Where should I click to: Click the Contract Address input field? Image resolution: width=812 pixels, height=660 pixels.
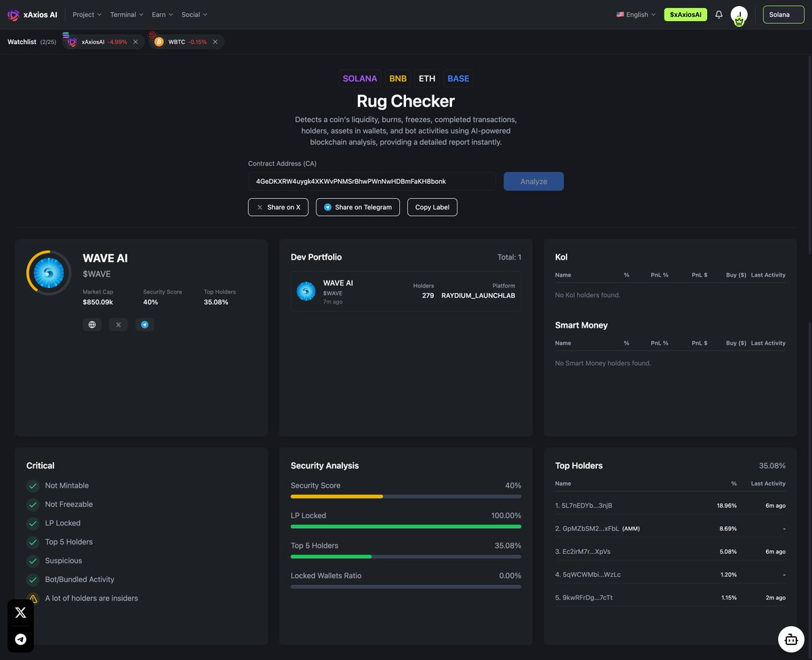pyautogui.click(x=372, y=181)
